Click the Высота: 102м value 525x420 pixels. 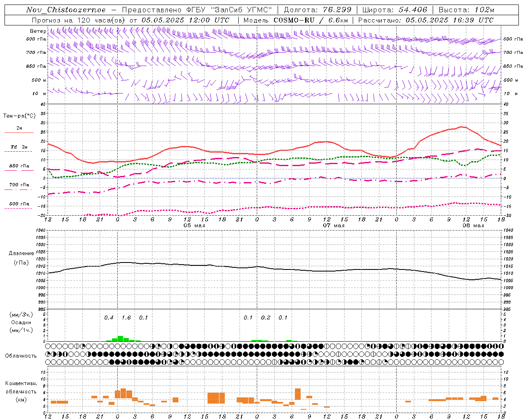click(466, 10)
